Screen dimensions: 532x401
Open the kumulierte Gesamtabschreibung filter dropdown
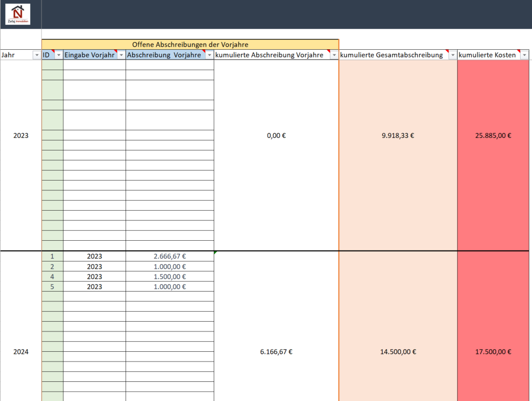pos(452,55)
